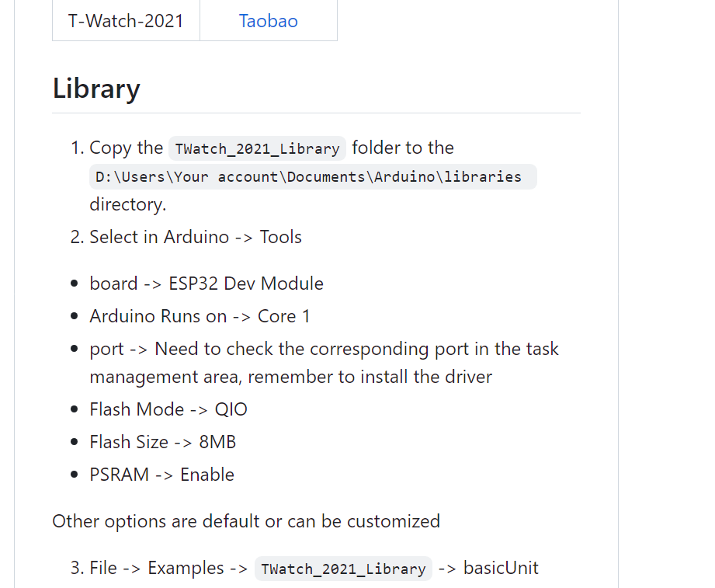Click the 'Flash Mode -> QIO' bullet
This screenshot has width=715, height=588.
(168, 409)
